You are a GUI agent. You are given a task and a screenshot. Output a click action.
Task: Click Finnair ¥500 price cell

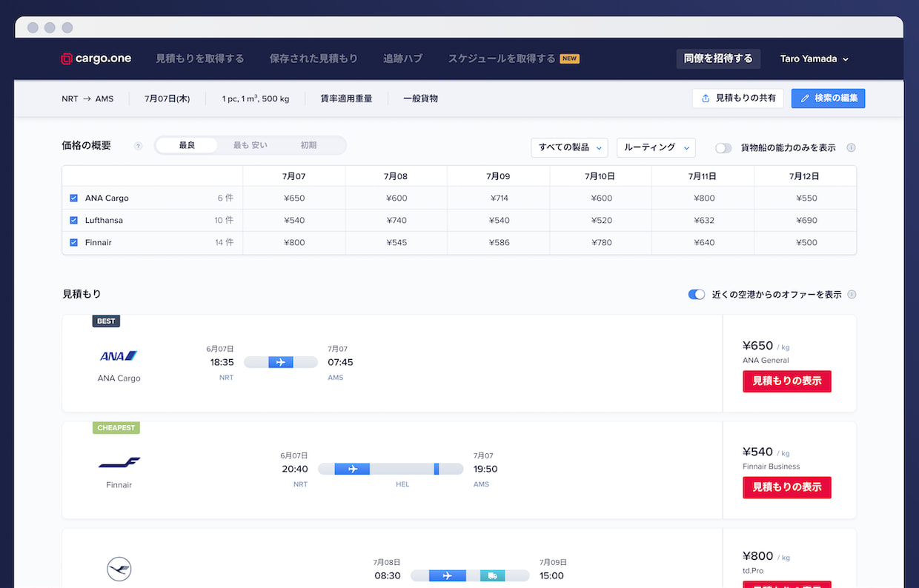tap(805, 242)
